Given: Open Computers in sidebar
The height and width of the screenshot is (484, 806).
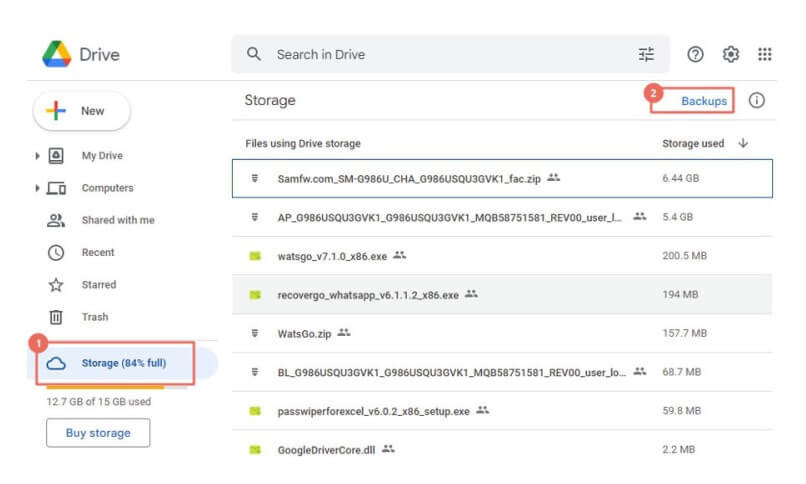Looking at the screenshot, I should point(107,188).
